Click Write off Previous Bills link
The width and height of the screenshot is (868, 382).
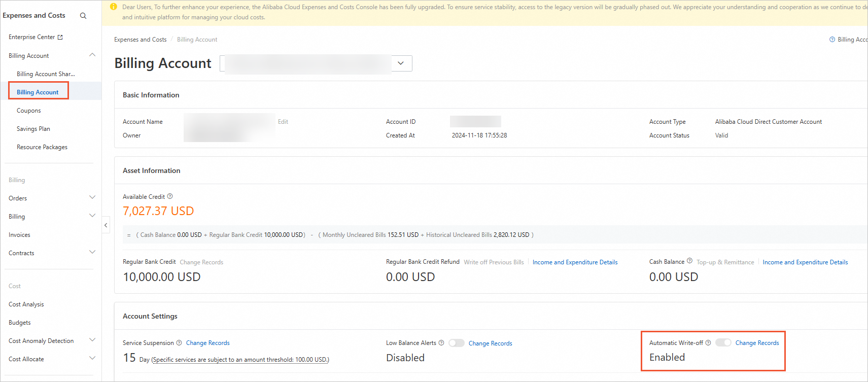[x=494, y=262]
